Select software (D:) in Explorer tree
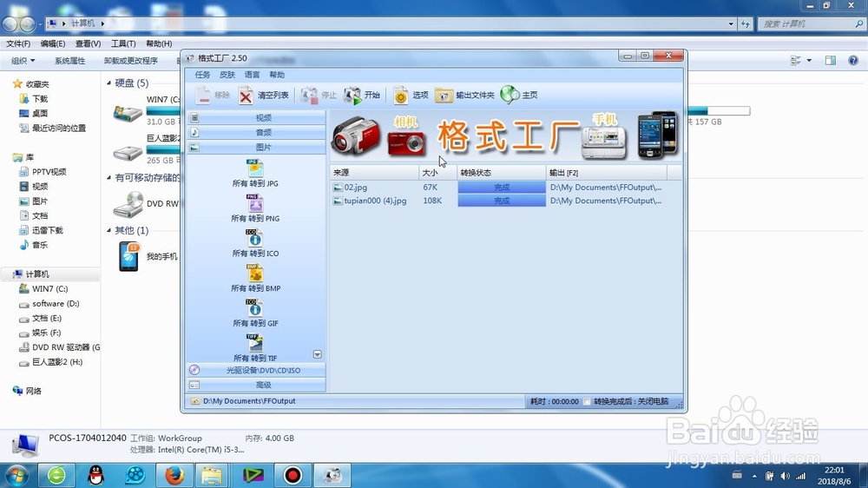This screenshot has width=868, height=488. [56, 304]
